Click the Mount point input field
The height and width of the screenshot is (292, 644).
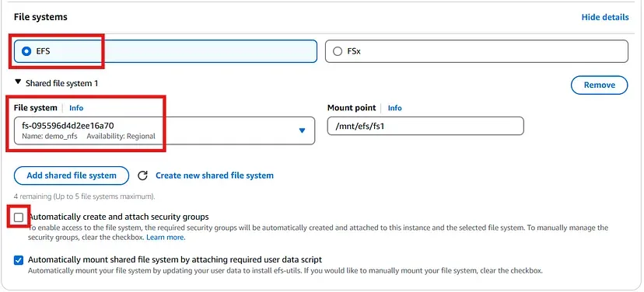(x=425, y=126)
